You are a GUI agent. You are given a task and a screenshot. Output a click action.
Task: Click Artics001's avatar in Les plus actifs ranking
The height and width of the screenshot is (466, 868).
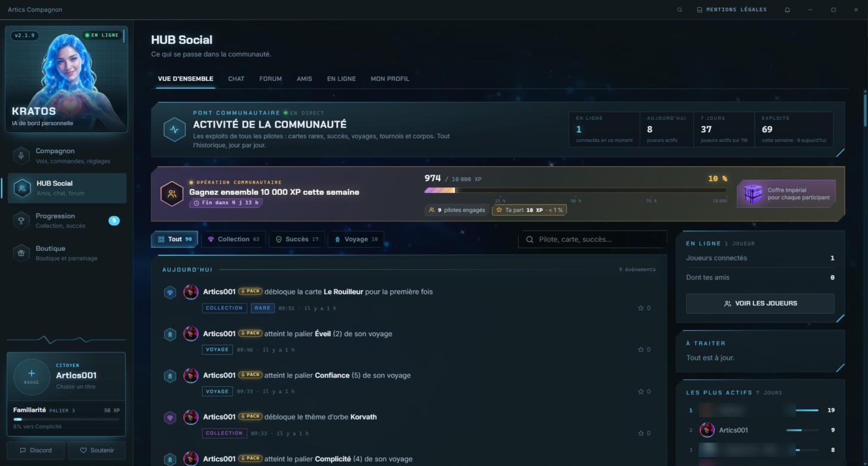coord(707,430)
